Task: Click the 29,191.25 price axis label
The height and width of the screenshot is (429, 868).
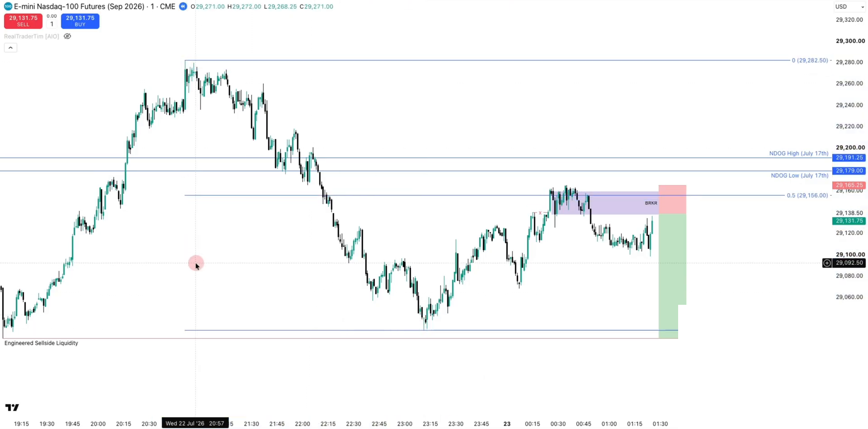Action: tap(849, 158)
